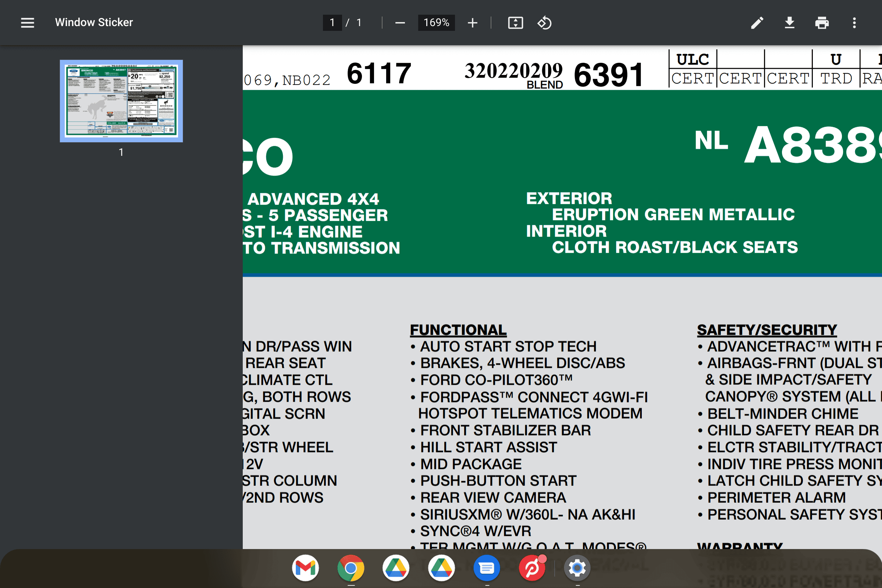The width and height of the screenshot is (882, 588).
Task: Click the 'SYNC®4 W/EVR' line
Action: 476,531
